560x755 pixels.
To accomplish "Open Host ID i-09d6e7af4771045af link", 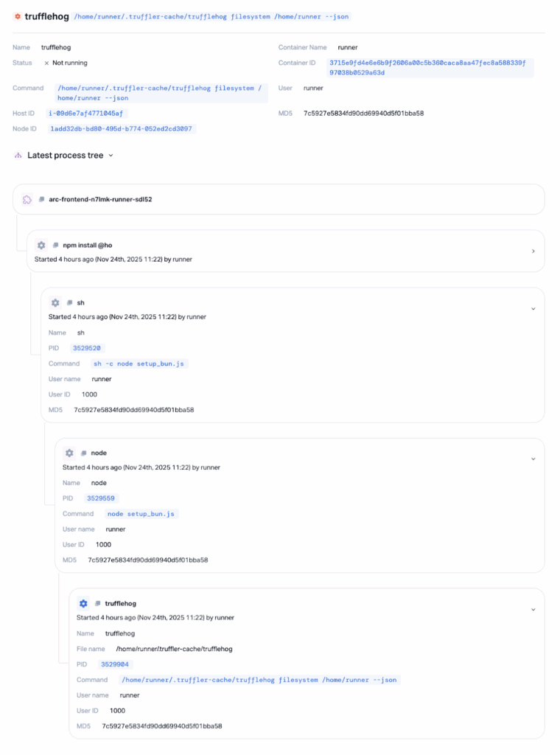I will tap(87, 114).
